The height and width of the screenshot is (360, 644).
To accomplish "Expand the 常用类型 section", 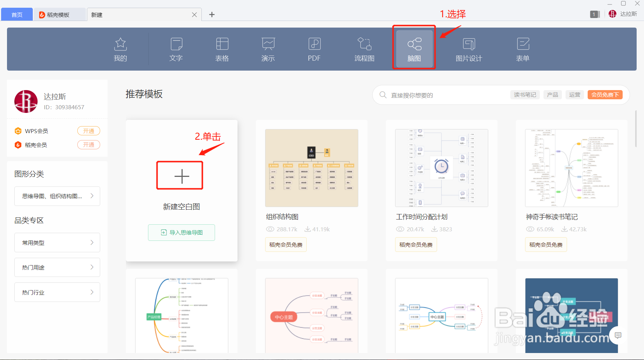I will 57,243.
